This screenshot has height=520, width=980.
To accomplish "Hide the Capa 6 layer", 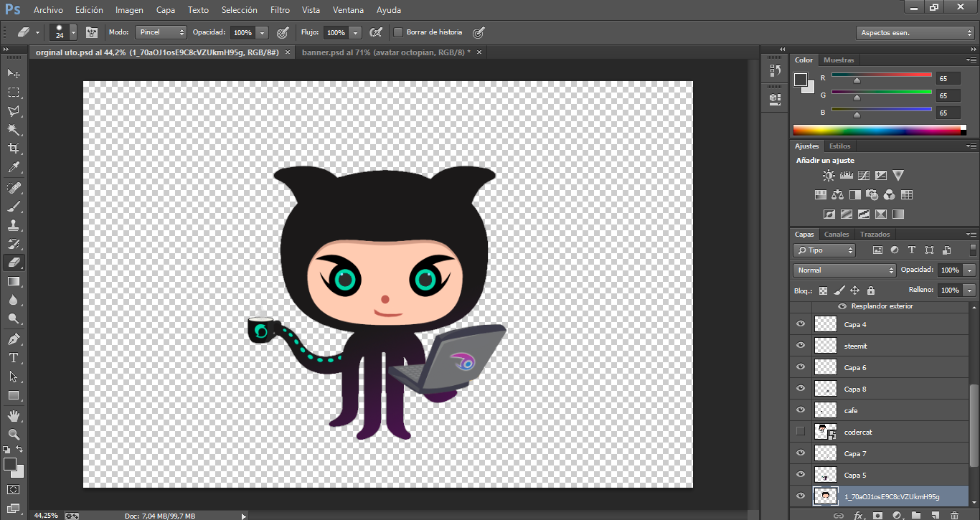I will [x=801, y=367].
